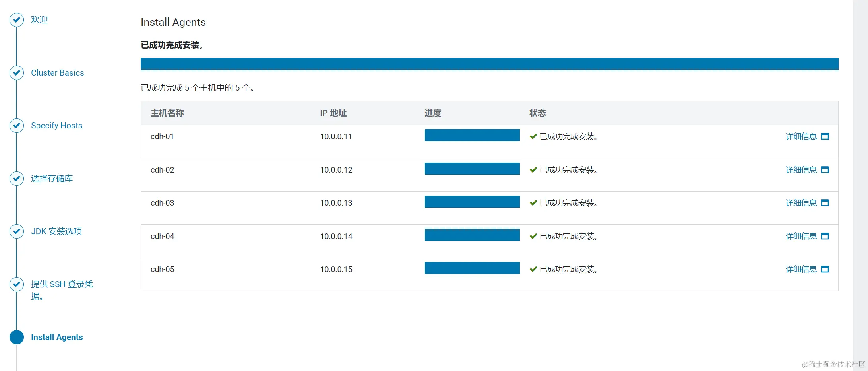This screenshot has width=868, height=371.
Task: Select hostname cell cdh-03
Action: coord(163,203)
